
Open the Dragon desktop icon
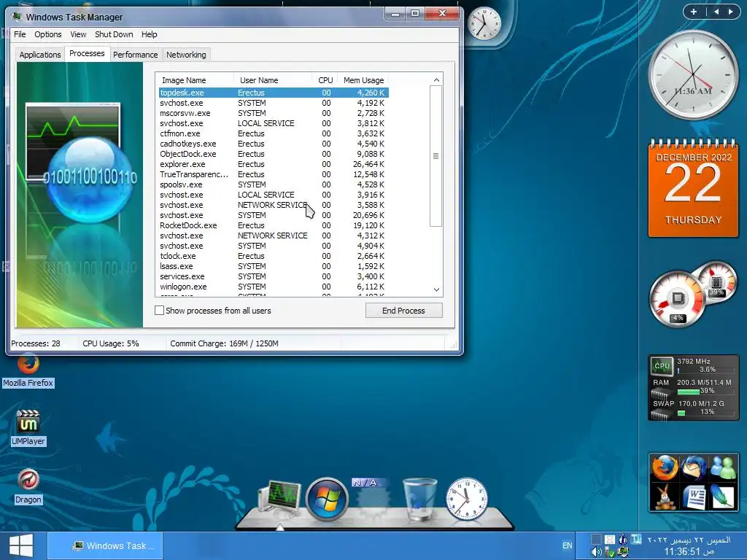(x=28, y=486)
